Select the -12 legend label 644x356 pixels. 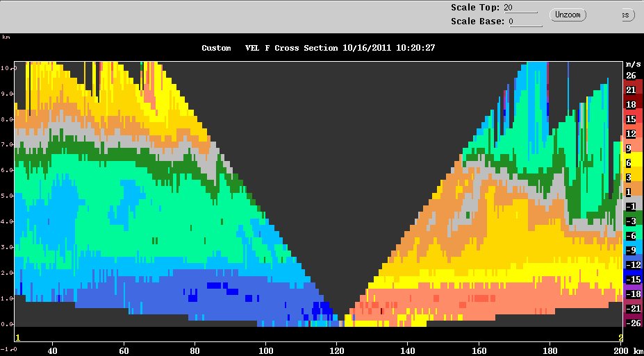tap(633, 265)
